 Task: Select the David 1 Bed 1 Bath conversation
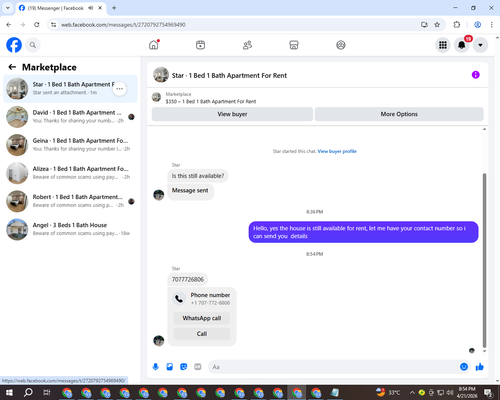point(70,117)
